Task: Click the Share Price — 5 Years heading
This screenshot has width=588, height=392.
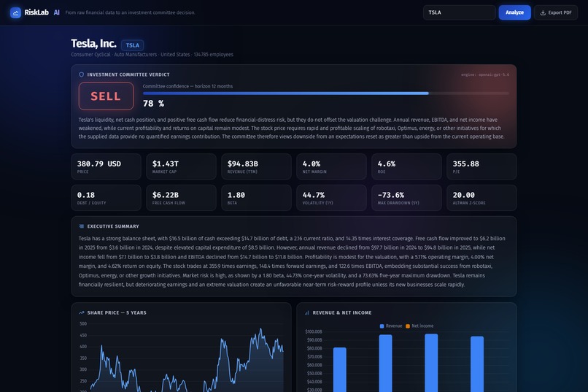Action: [x=117, y=312]
